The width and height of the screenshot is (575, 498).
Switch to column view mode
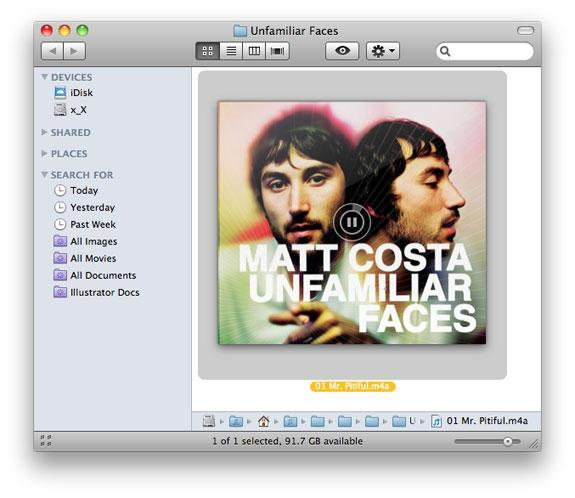(x=254, y=51)
